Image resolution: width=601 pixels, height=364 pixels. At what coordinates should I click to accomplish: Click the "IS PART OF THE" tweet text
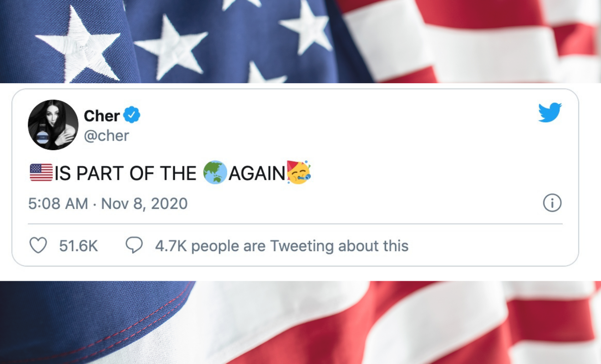[x=125, y=173]
